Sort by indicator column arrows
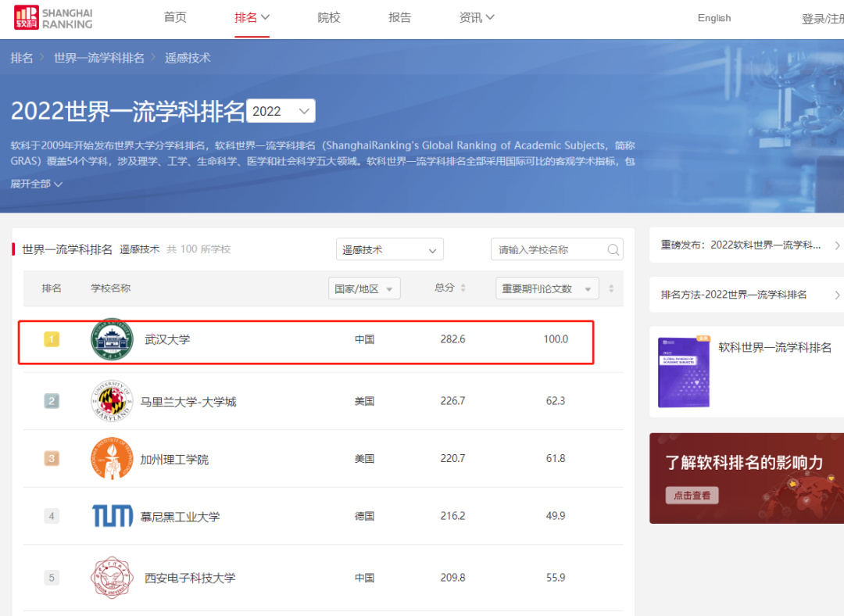Image resolution: width=844 pixels, height=616 pixels. click(611, 288)
